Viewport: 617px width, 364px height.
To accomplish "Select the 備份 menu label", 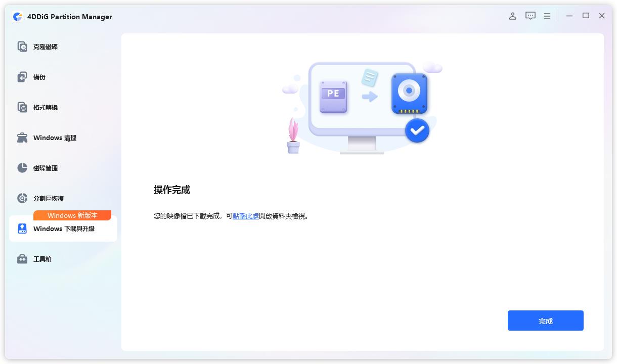I will pos(39,77).
